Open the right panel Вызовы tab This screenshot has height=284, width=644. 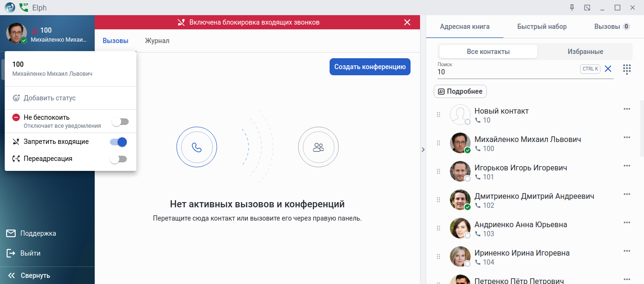point(612,27)
